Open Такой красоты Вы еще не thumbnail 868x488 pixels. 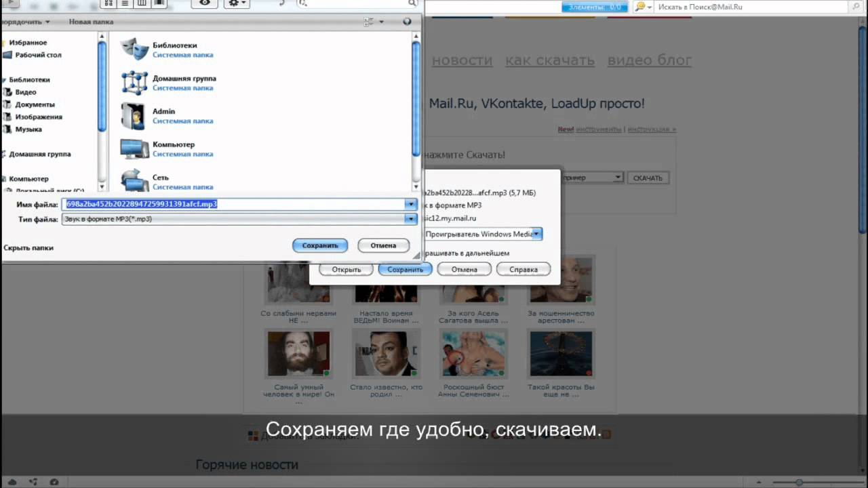tap(561, 354)
